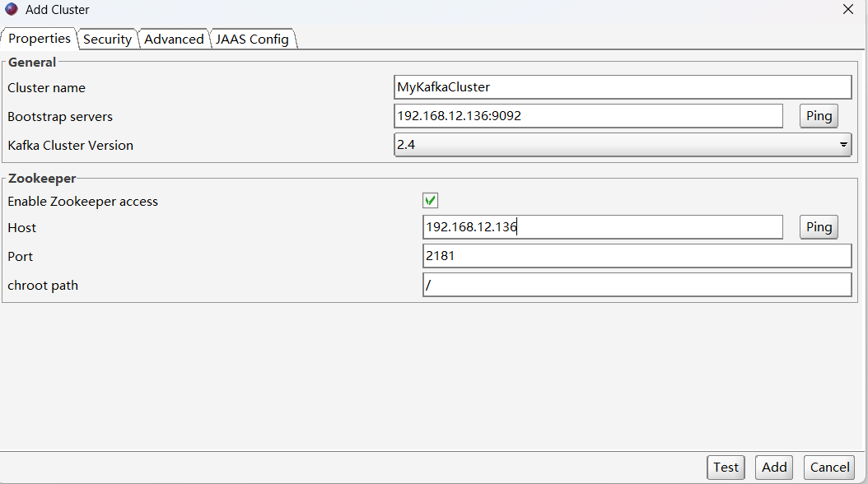Click the Enable Zookeeper access label
Viewport: 868px width, 484px height.
click(x=82, y=202)
